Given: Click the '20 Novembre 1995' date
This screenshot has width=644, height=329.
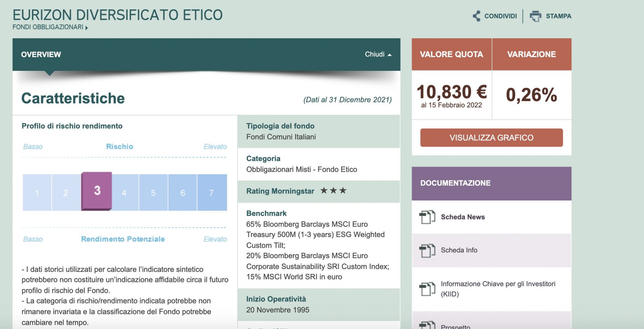Looking at the screenshot, I should (278, 310).
